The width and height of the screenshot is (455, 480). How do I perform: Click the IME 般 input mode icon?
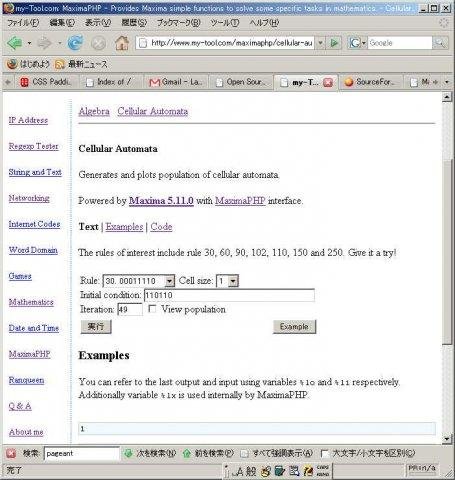[251, 471]
